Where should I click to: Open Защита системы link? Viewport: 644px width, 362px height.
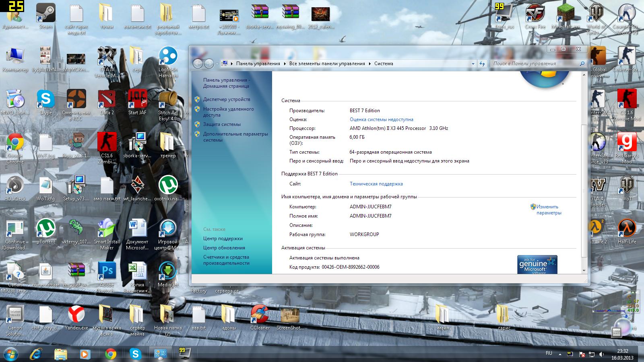pyautogui.click(x=222, y=124)
